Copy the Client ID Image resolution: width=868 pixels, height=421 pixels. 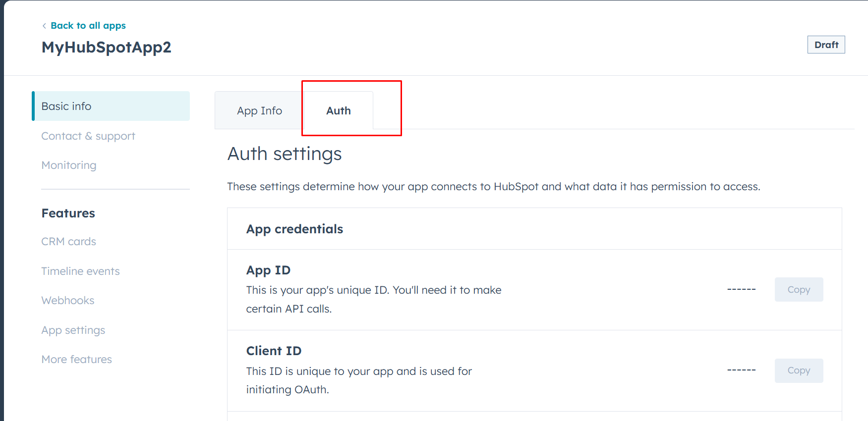(x=799, y=370)
